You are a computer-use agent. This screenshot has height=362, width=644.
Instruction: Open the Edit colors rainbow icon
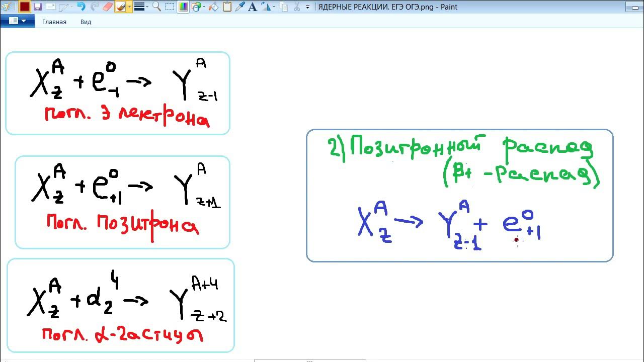click(x=183, y=7)
